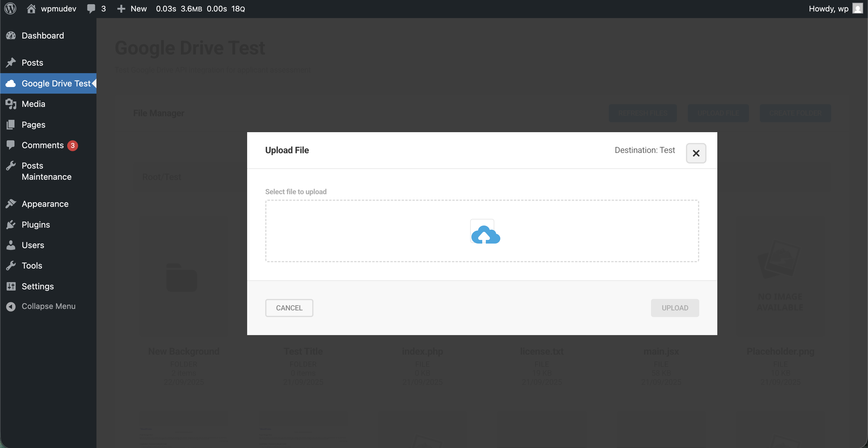Open Pages from the sidebar

tap(48, 125)
